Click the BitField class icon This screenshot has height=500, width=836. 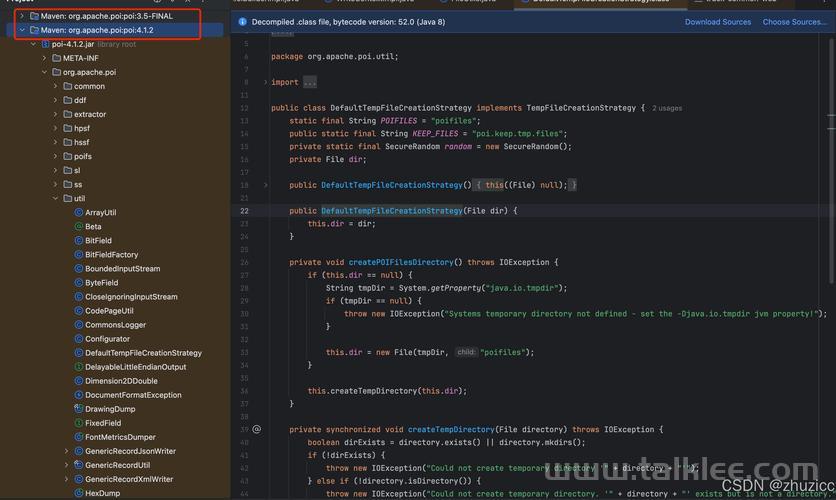[x=78, y=240]
